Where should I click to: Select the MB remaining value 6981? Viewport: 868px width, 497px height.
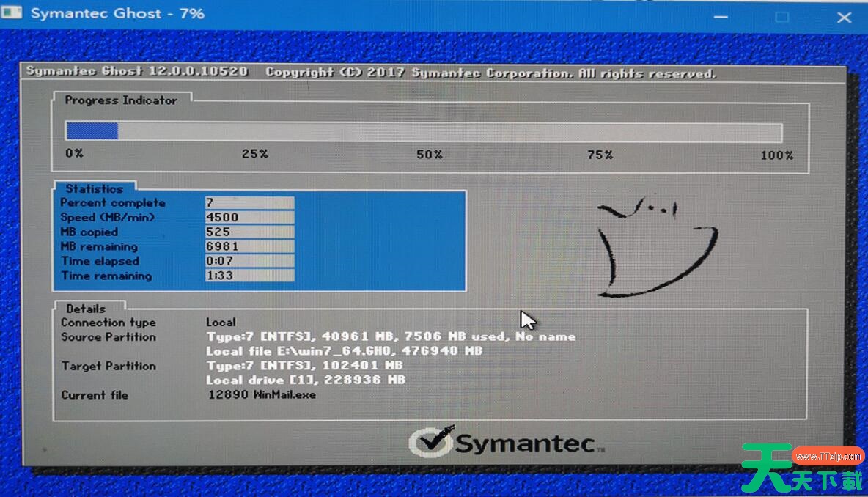pyautogui.click(x=249, y=246)
